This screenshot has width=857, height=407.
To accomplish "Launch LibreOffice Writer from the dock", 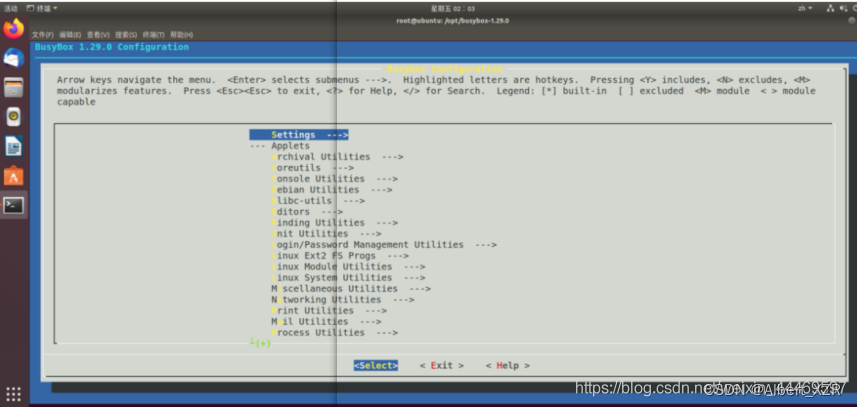I will [14, 146].
